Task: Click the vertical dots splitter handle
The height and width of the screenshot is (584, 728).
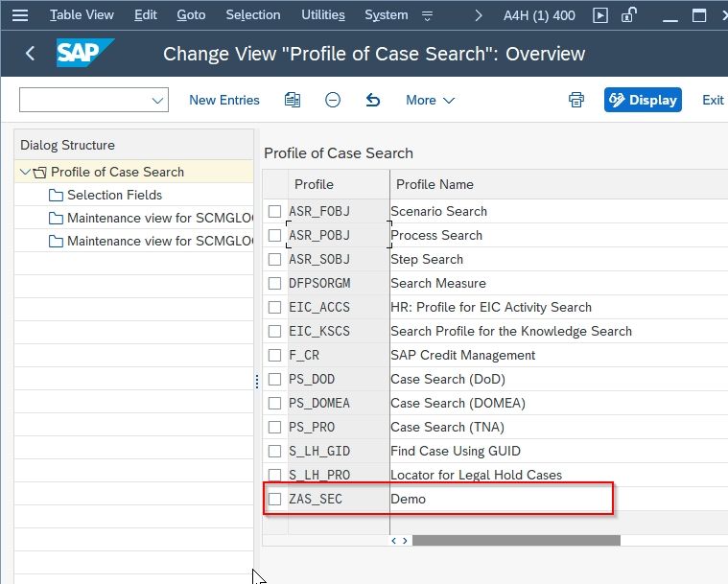Action: [257, 382]
